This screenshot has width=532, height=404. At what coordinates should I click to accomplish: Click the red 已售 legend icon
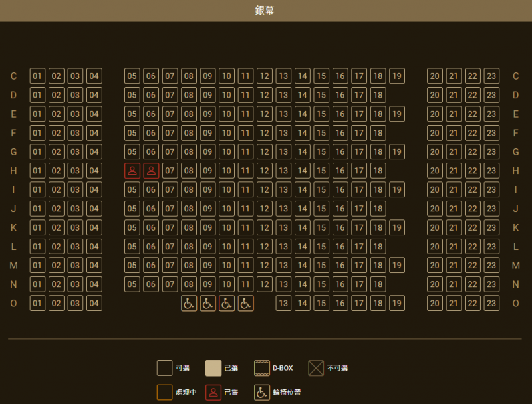(x=213, y=392)
